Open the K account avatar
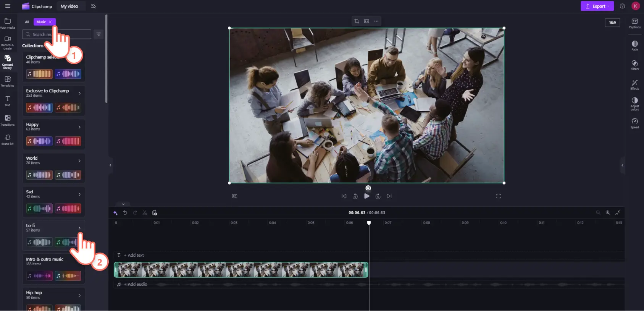The image size is (644, 311). 635,6
